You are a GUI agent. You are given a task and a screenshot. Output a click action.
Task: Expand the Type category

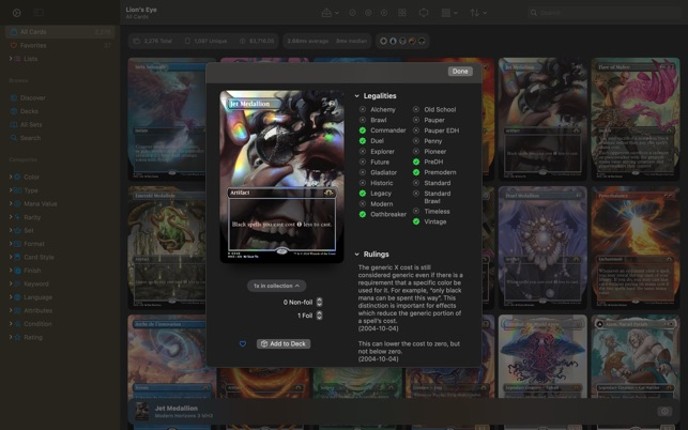click(x=11, y=190)
